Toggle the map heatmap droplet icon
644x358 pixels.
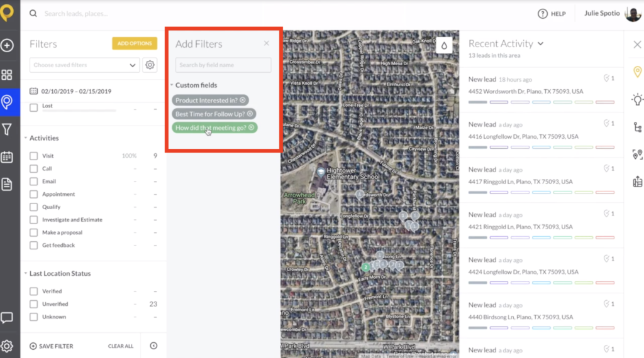[444, 45]
